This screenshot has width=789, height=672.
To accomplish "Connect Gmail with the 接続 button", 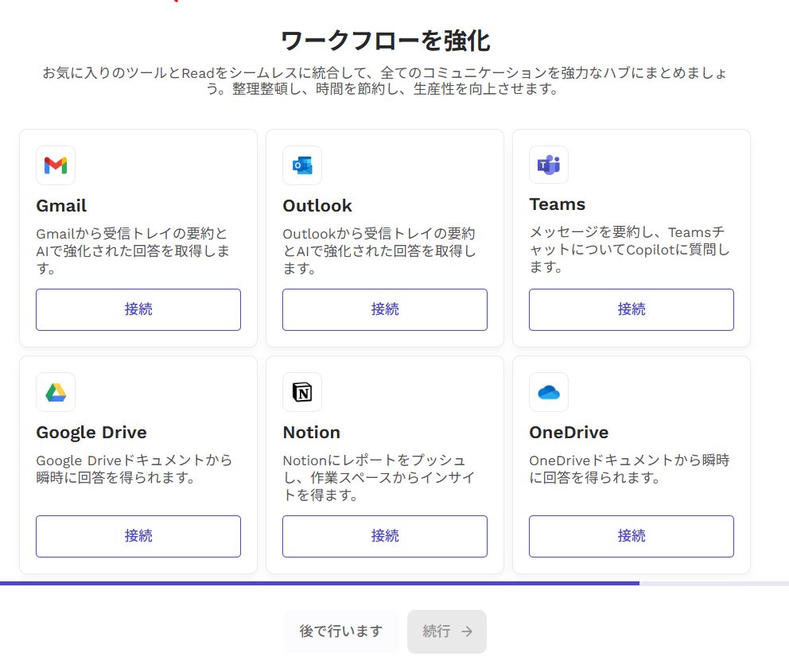I will (x=138, y=309).
